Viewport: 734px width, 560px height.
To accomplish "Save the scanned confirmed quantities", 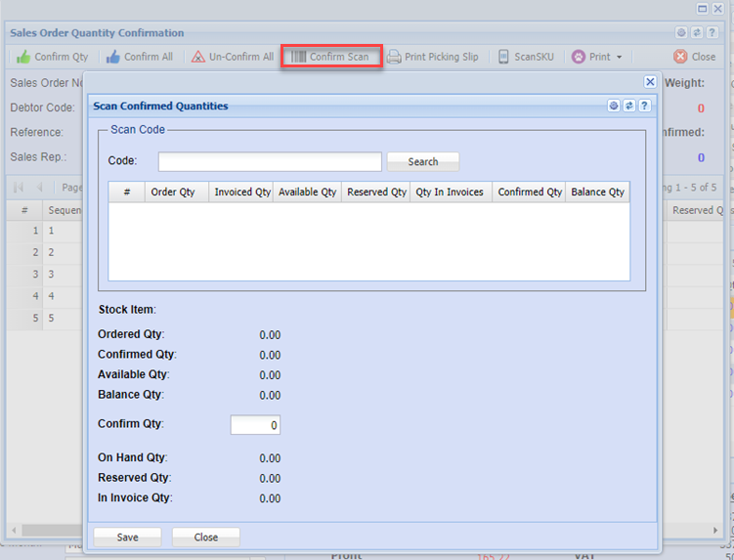I will 127,537.
